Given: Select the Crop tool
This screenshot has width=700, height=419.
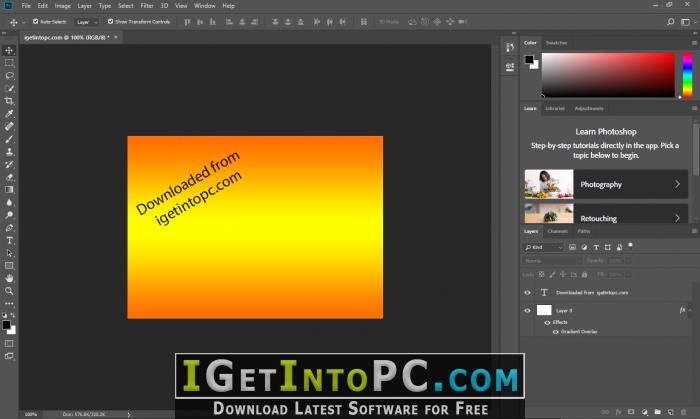Looking at the screenshot, I should click(9, 101).
